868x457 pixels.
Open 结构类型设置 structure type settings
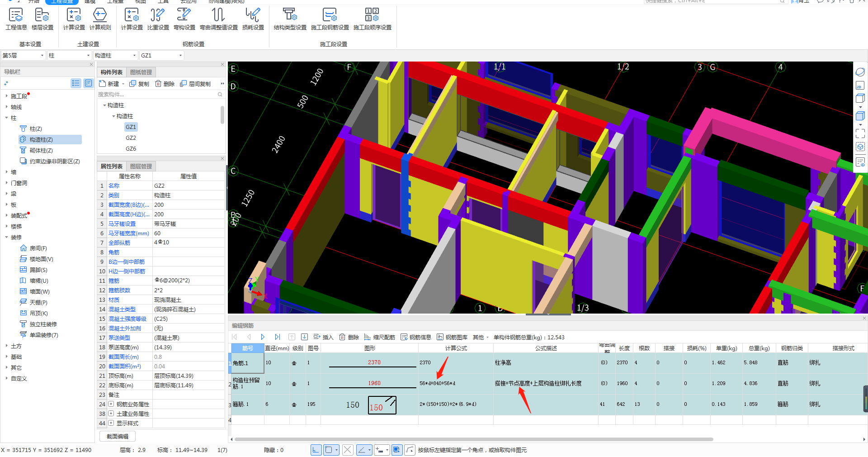point(290,19)
